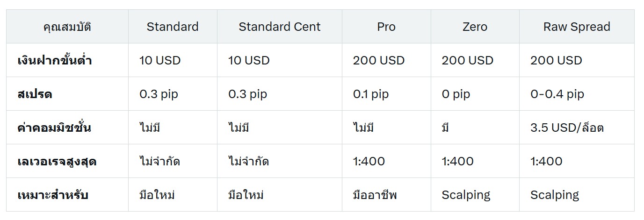
Task: Click the 0-0.4 pip spread cell
Action: coord(557,94)
